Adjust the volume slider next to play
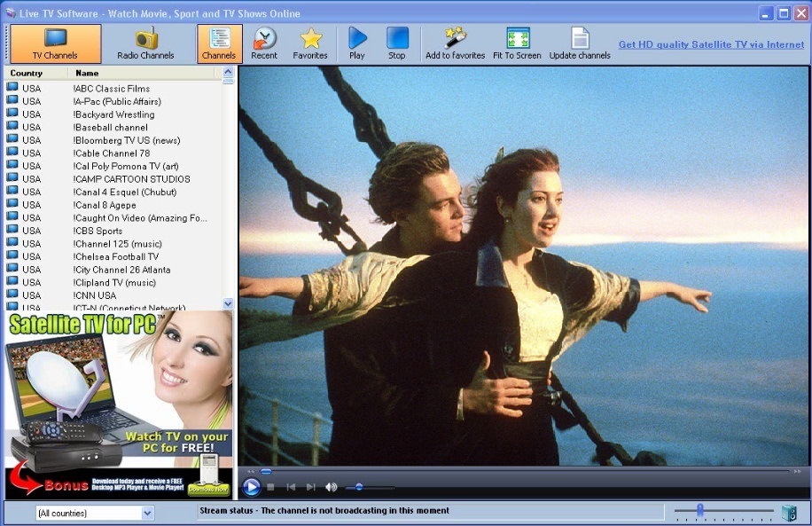The image size is (812, 526). click(358, 486)
